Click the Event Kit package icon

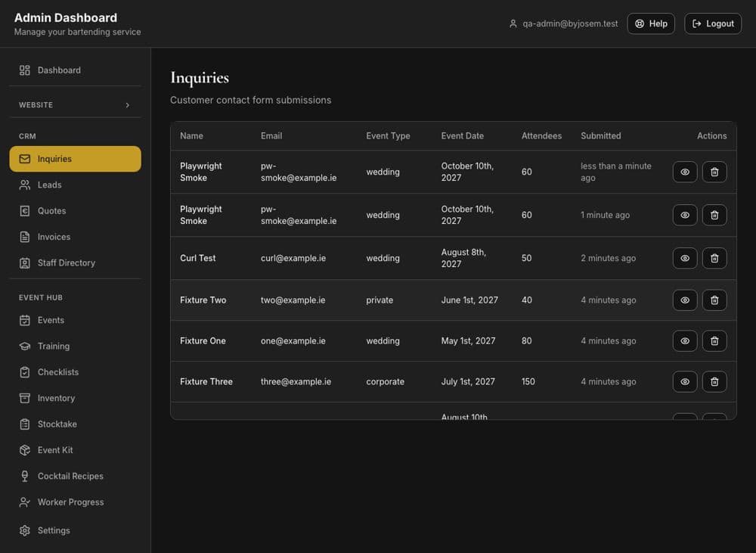(25, 450)
